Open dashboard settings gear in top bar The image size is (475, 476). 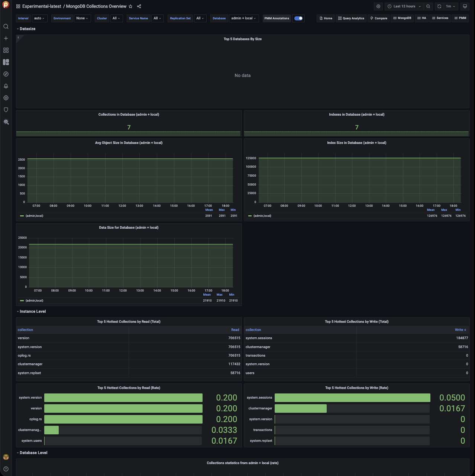pos(378,6)
